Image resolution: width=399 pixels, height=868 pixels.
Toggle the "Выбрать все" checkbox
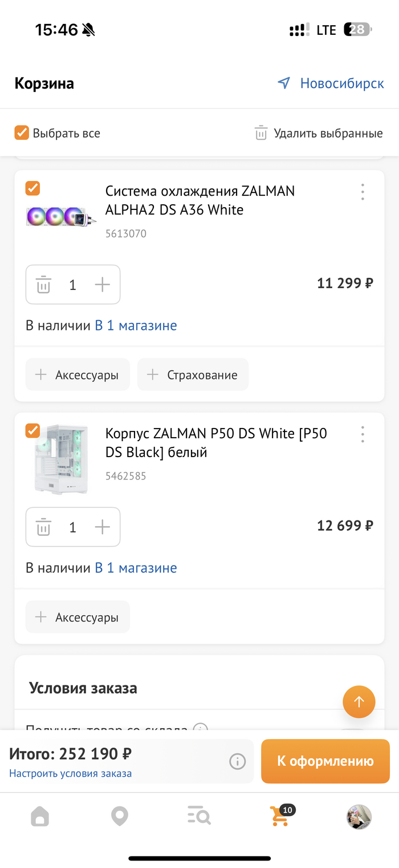coord(22,133)
